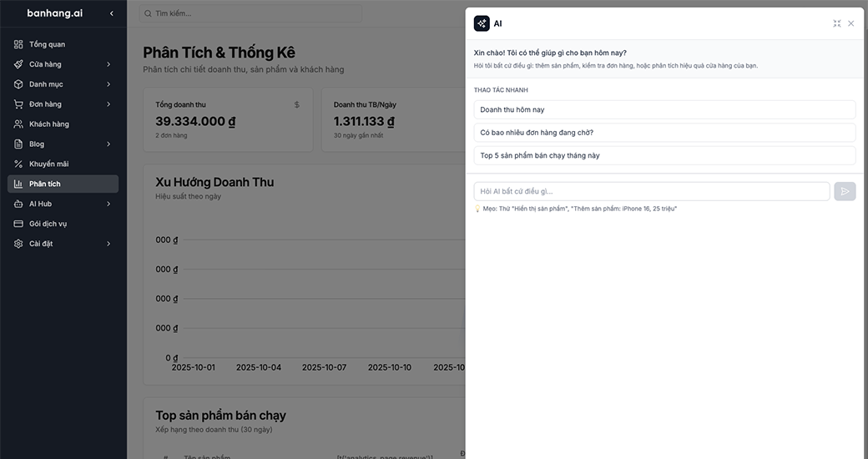The height and width of the screenshot is (459, 868).
Task: Expand the Danh mục submenu chevron
Action: pyautogui.click(x=108, y=84)
